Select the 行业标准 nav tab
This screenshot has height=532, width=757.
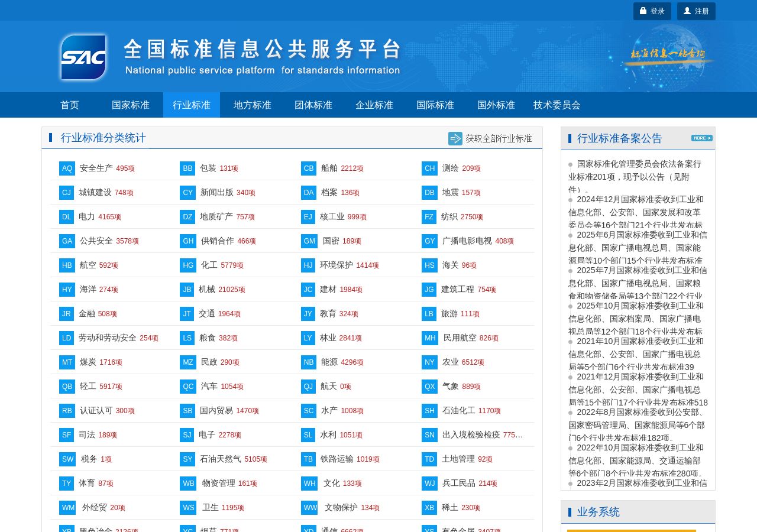pos(192,105)
